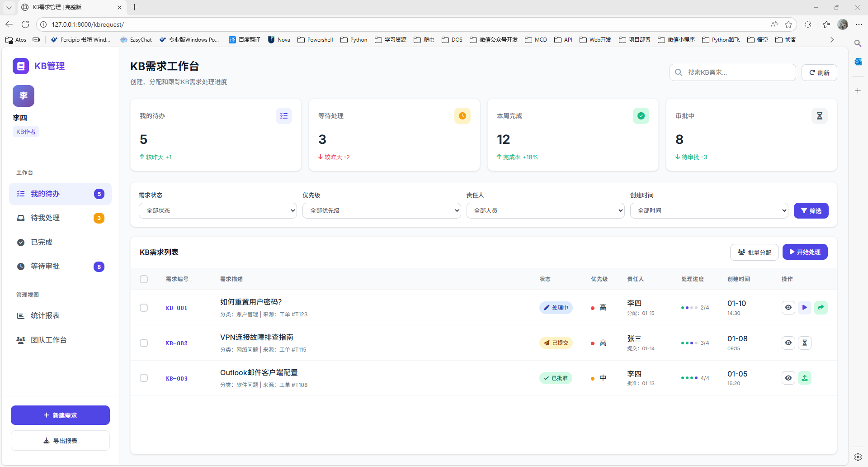Click the 本周完成 card checkmark icon
Viewport: 868px width, 467px height.
tap(641, 116)
